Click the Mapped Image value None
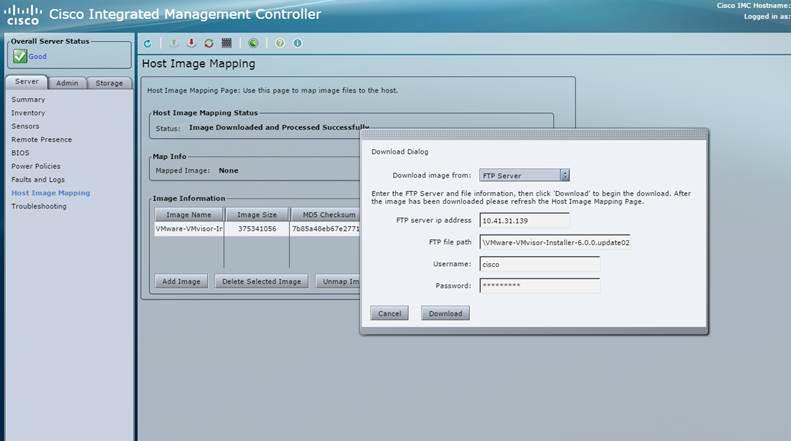 pos(229,171)
